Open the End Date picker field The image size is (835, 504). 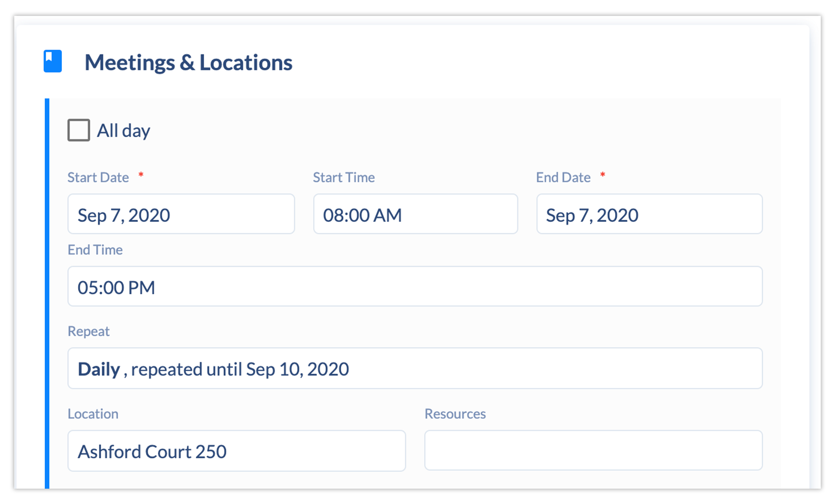pyautogui.click(x=649, y=214)
